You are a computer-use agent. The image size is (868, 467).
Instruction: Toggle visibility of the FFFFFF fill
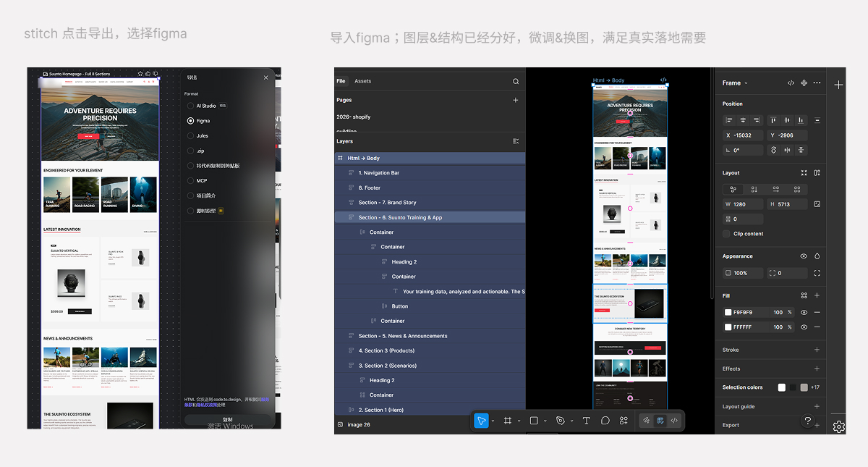click(804, 327)
